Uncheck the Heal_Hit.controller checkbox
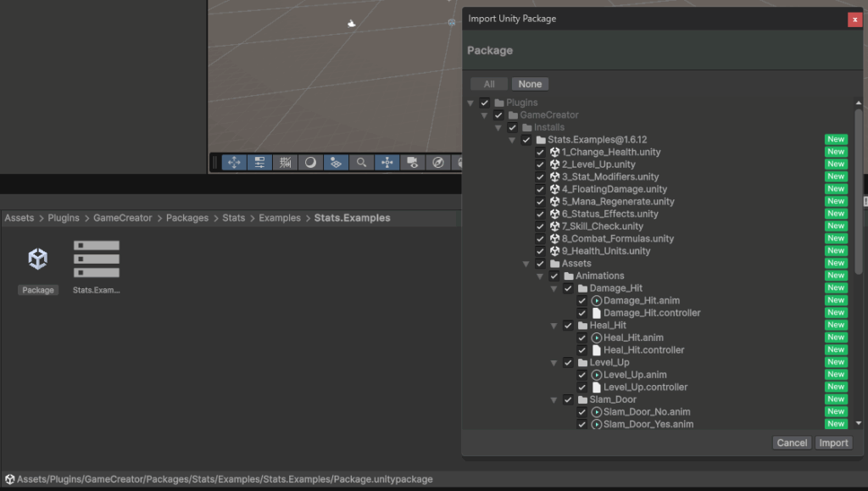 (x=581, y=350)
